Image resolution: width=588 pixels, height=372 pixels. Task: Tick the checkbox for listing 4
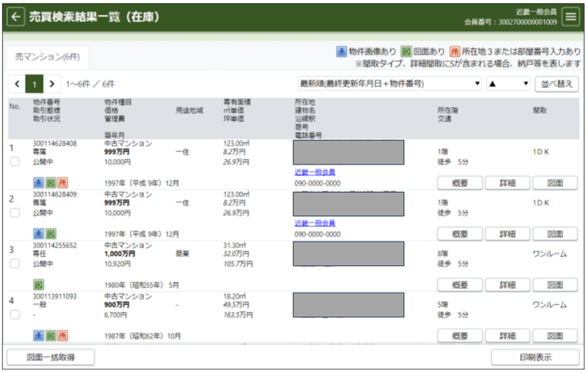click(15, 315)
